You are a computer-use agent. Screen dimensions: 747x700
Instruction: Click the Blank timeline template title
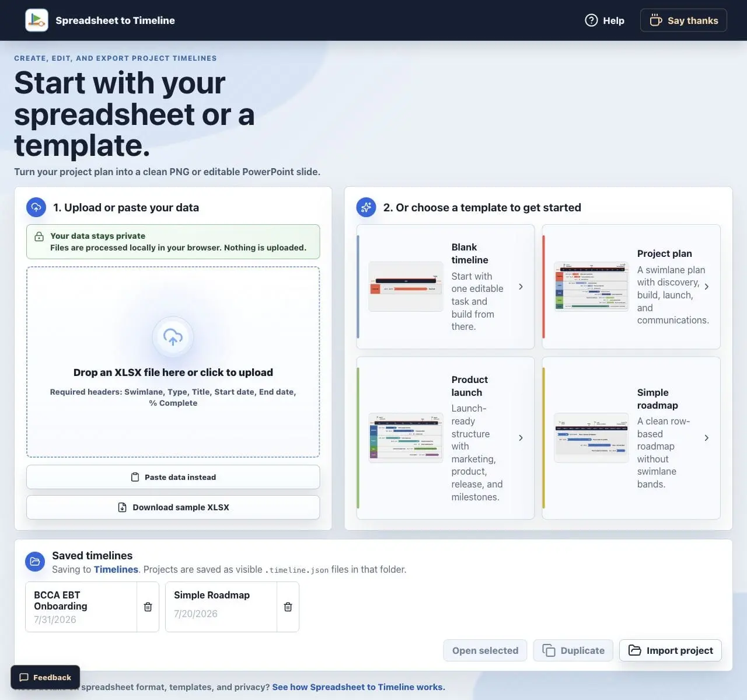470,253
